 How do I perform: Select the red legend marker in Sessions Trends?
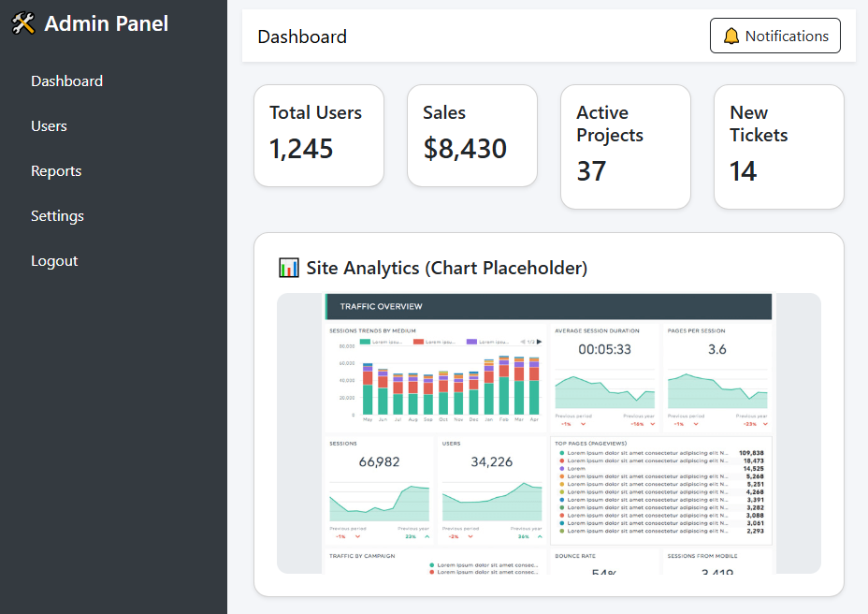coord(418,341)
